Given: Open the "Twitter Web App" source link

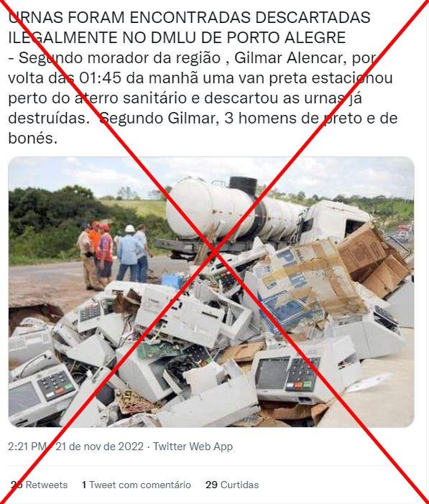Looking at the screenshot, I should 193,447.
